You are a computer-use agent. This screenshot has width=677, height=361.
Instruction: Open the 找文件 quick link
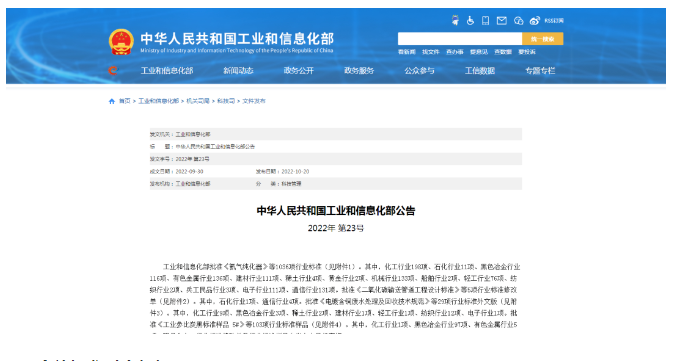(430, 52)
